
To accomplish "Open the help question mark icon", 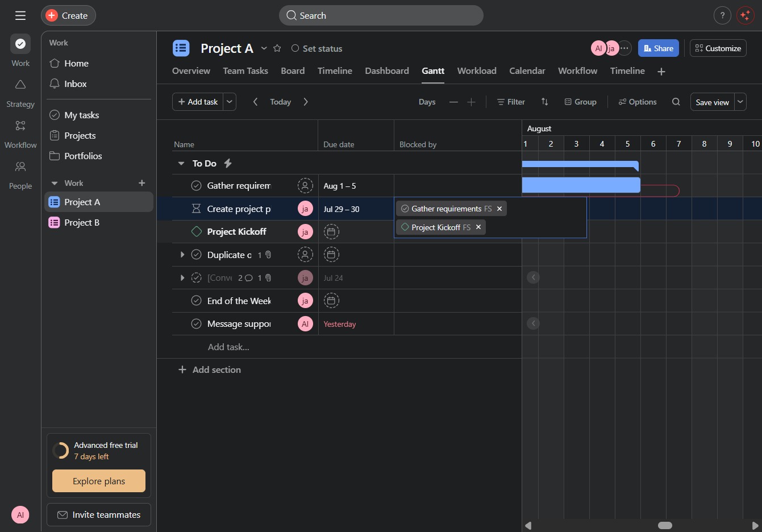I will click(x=722, y=15).
